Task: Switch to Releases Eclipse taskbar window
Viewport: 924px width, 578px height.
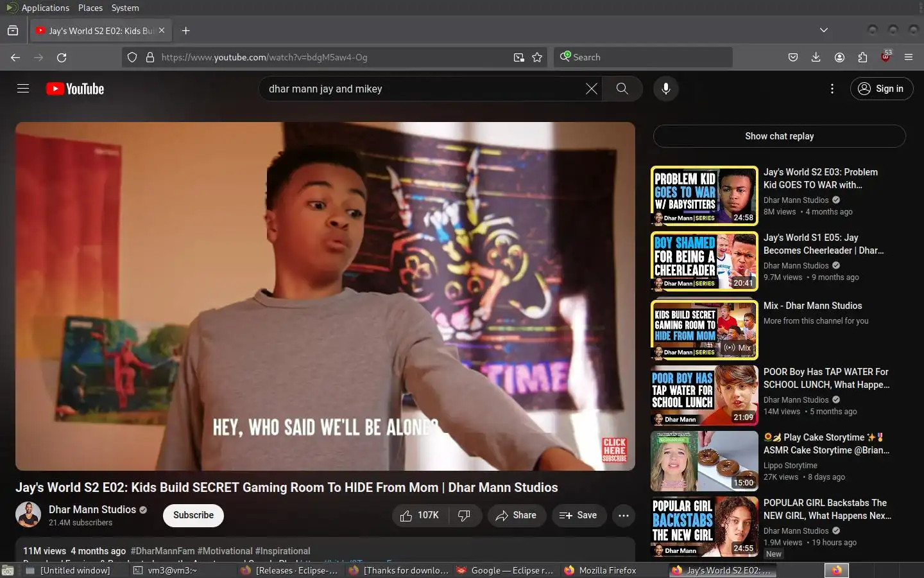Action: pyautogui.click(x=289, y=570)
